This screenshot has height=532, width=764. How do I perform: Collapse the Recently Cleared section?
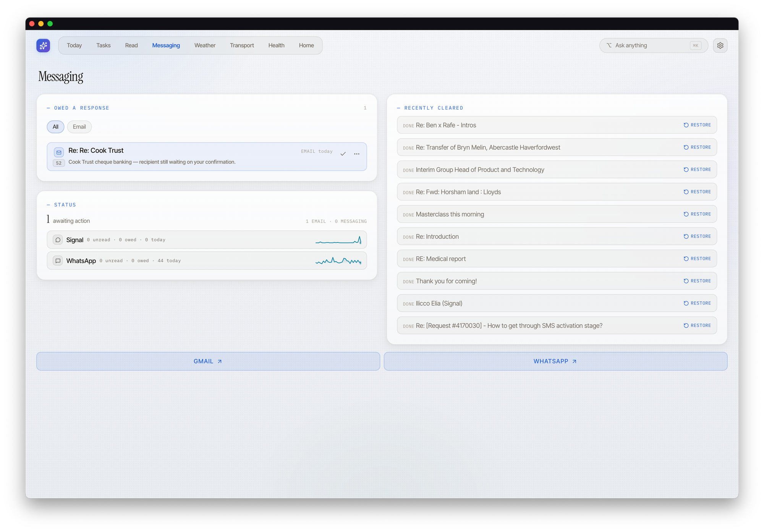coord(399,108)
